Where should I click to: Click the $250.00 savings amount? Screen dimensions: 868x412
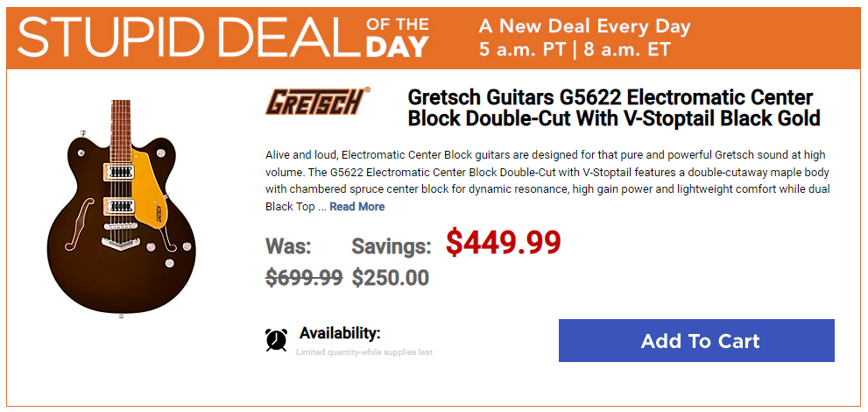point(391,277)
